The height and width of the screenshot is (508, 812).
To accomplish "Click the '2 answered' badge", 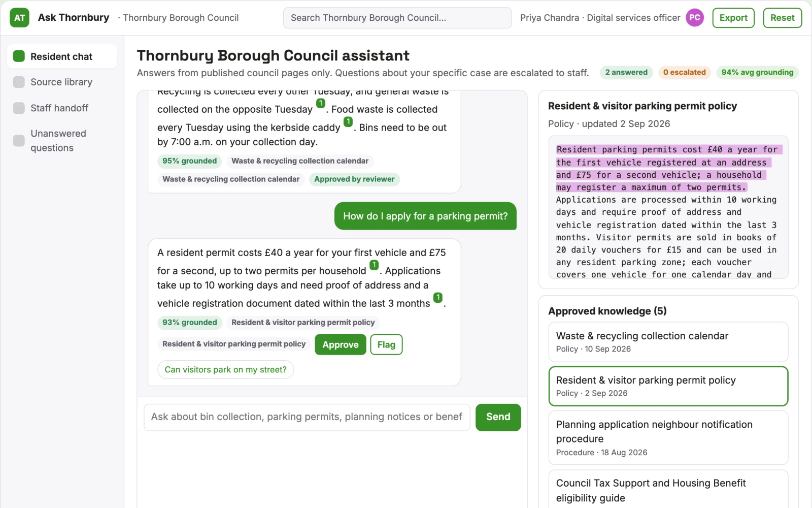I will pyautogui.click(x=626, y=72).
